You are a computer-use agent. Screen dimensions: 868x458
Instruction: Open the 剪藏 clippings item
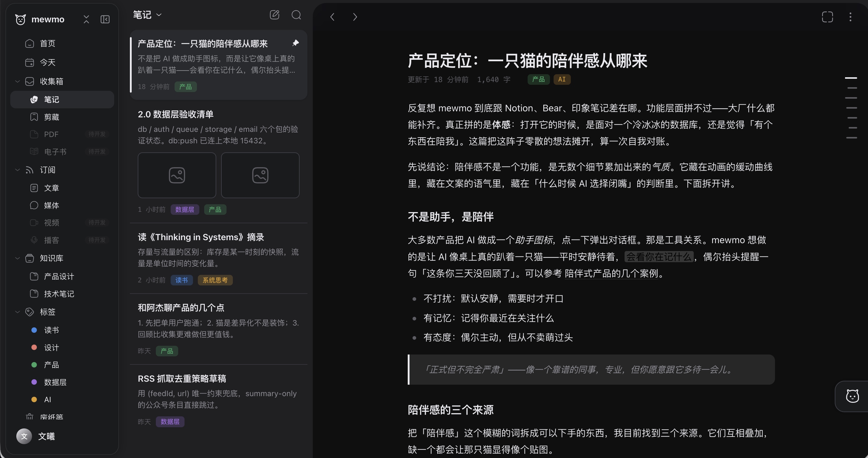pyautogui.click(x=62, y=117)
